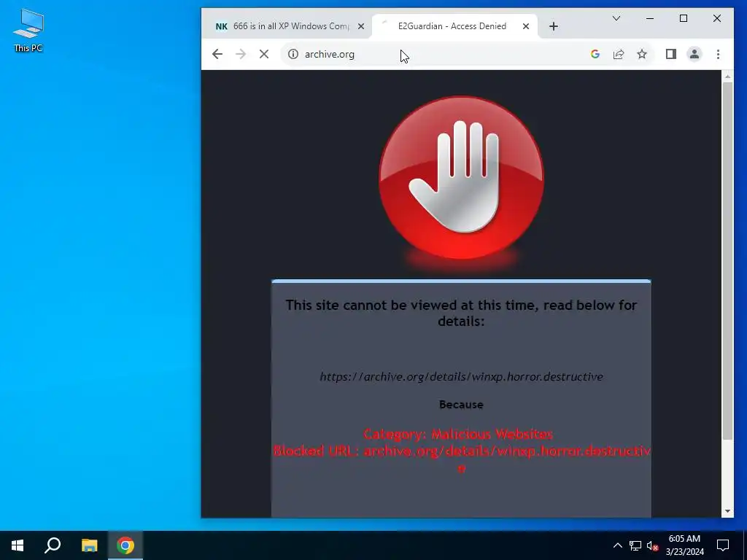Viewport: 747px width, 560px height.
Task: Click the forward navigation arrow
Action: (x=241, y=54)
